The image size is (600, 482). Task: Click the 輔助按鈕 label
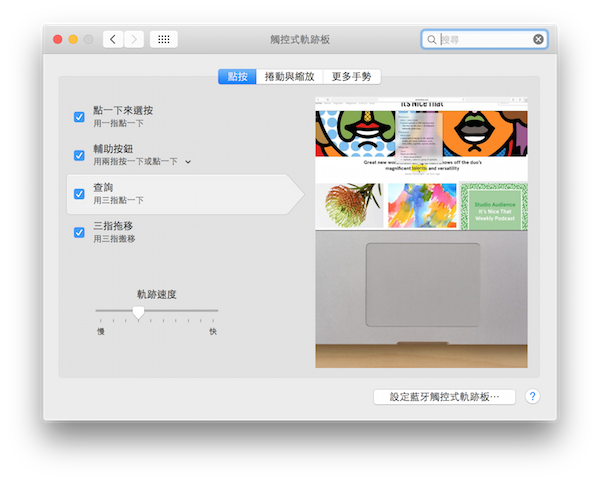[x=113, y=149]
